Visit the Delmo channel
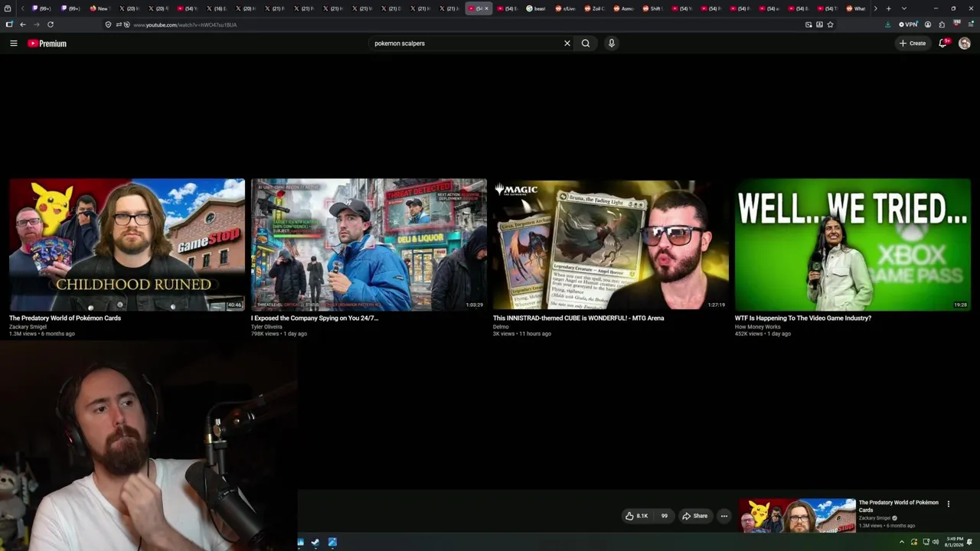 coord(501,327)
